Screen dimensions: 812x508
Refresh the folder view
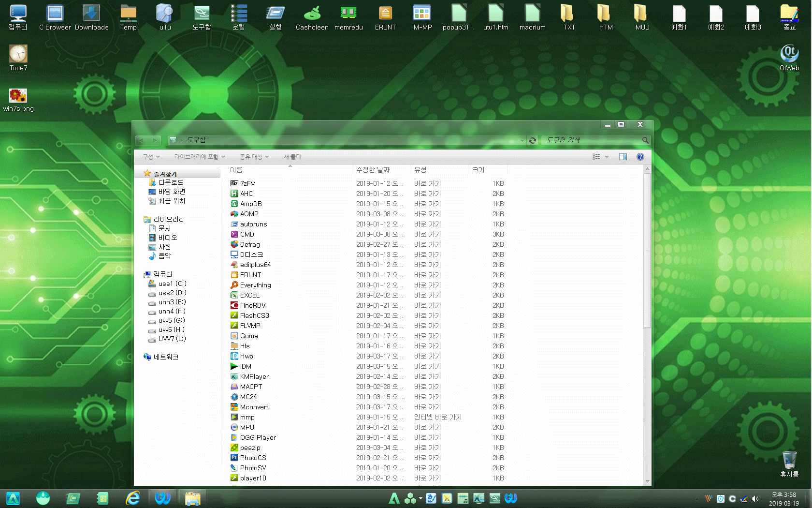(533, 140)
